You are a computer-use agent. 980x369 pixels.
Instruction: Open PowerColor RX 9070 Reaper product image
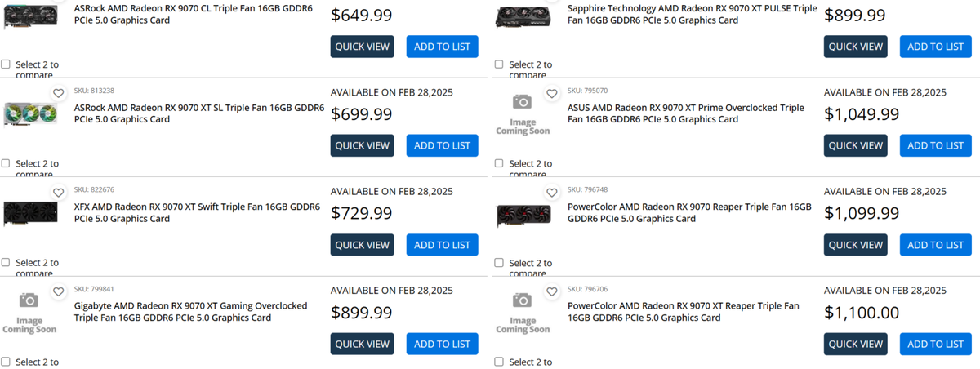point(523,215)
